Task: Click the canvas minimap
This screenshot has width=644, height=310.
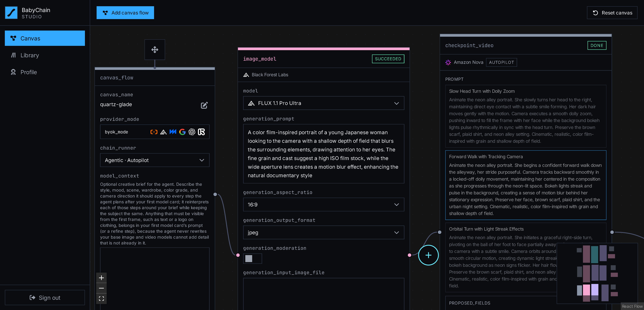Action: coord(597,273)
